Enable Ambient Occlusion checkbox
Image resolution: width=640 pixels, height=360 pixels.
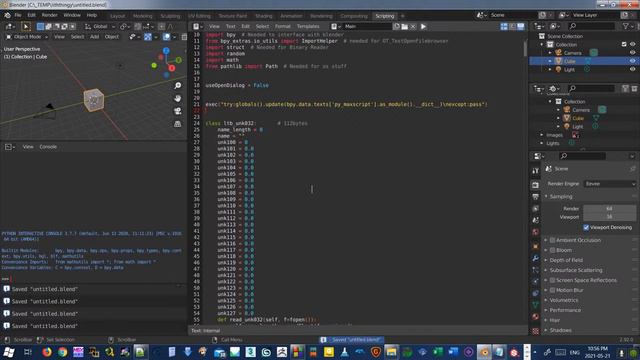tap(552, 240)
